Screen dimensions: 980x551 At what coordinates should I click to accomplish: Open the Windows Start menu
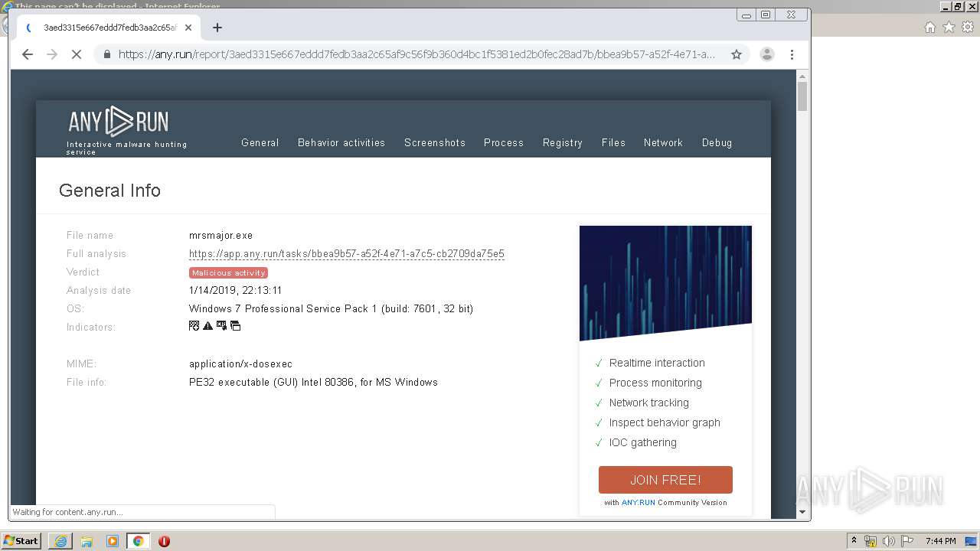click(x=21, y=541)
